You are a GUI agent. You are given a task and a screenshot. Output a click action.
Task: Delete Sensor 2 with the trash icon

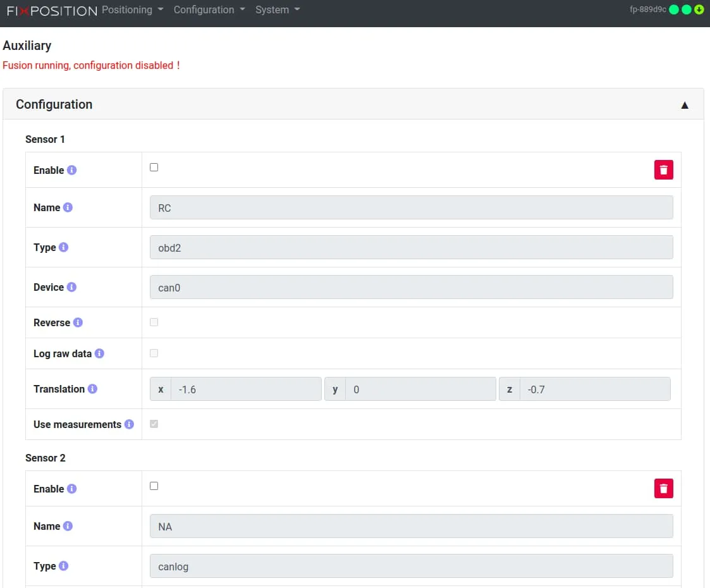point(663,489)
